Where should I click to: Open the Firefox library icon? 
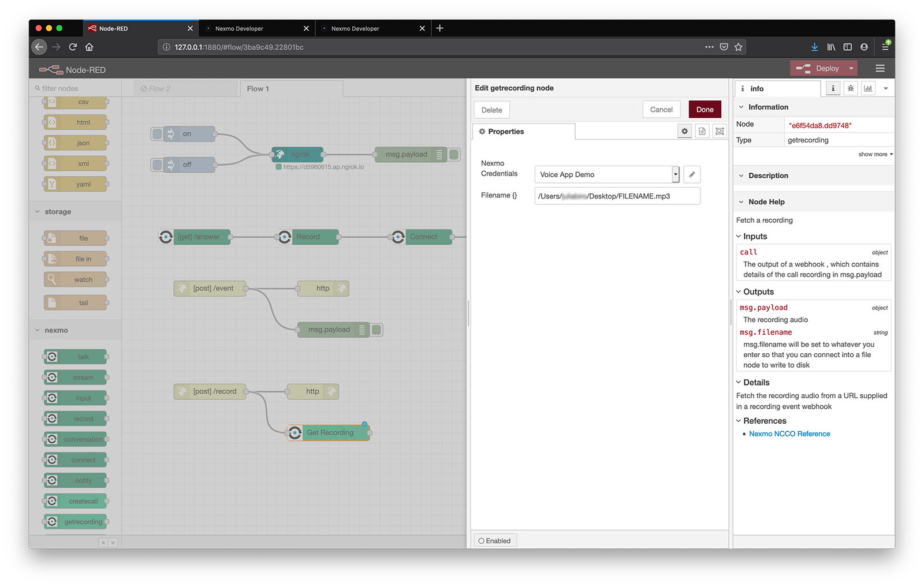(x=831, y=47)
